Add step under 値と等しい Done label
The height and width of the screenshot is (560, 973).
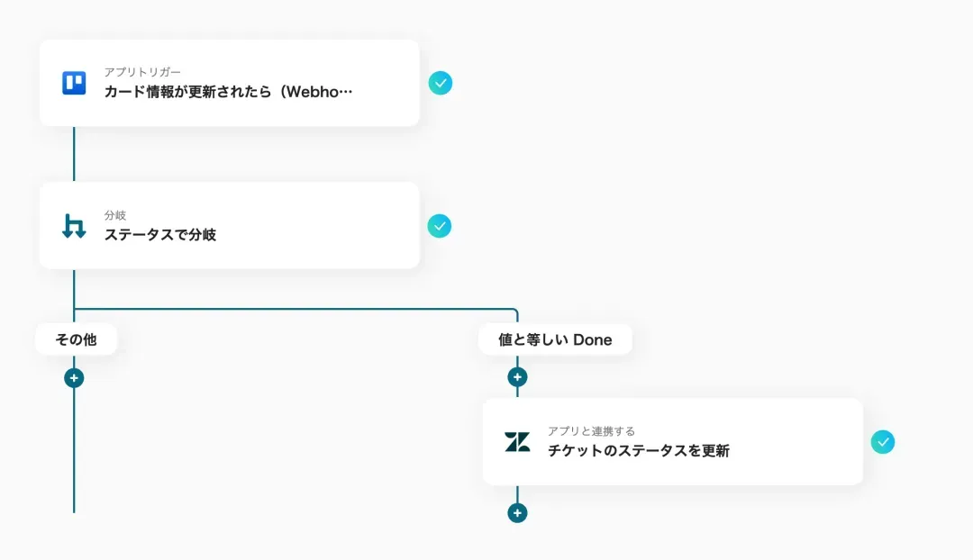517,377
